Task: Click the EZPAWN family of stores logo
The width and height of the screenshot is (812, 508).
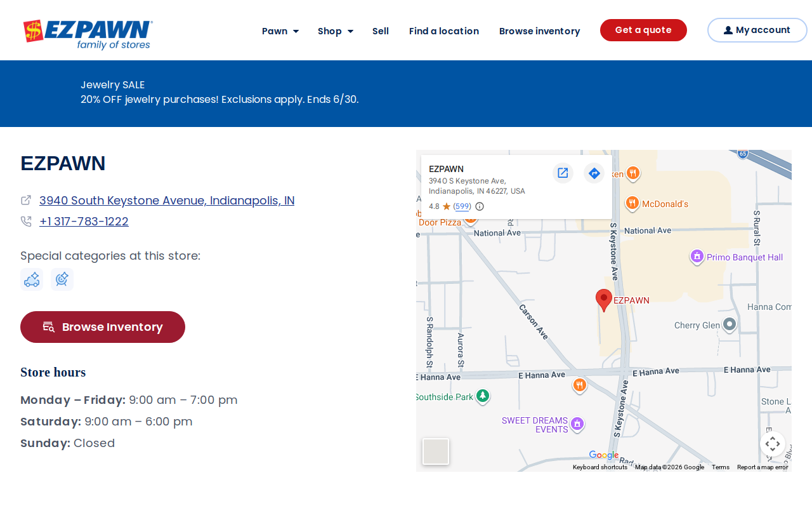Action: 88,34
